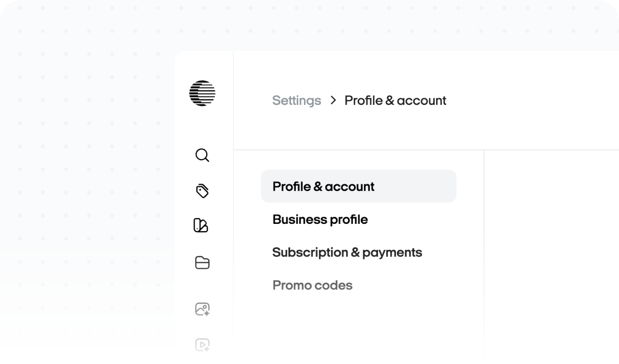Click the breadcrumb chevron after Settings

pos(333,100)
